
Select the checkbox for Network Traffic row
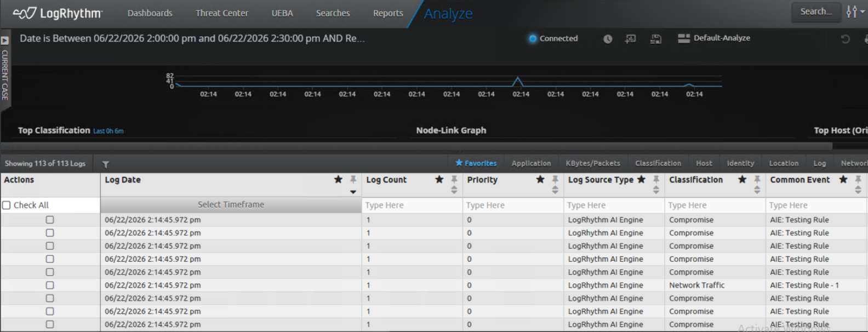[50, 285]
